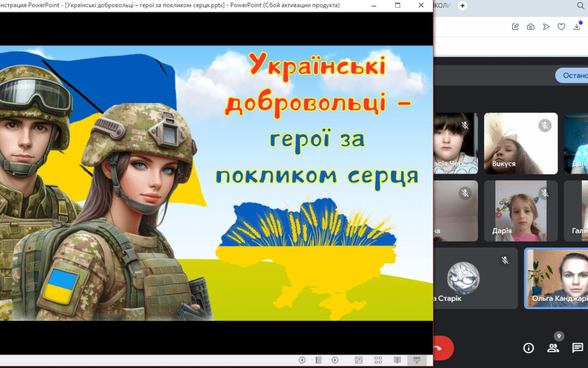Open the meeting chat panel
Viewport: 588px width, 368px height.
point(578,348)
